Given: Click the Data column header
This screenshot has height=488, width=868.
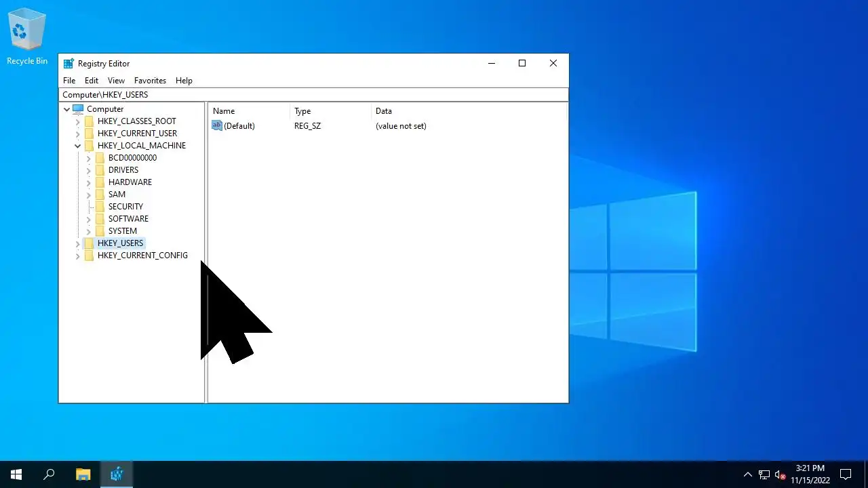Looking at the screenshot, I should [469, 111].
